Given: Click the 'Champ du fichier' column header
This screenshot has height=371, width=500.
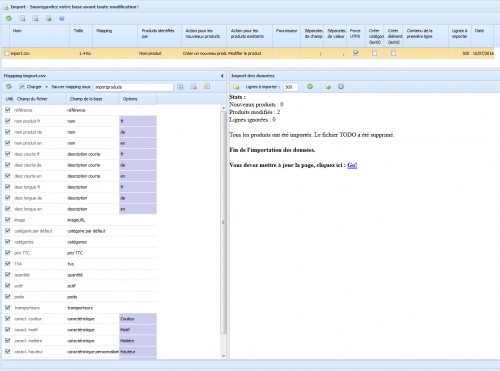Looking at the screenshot, I should tap(40, 99).
